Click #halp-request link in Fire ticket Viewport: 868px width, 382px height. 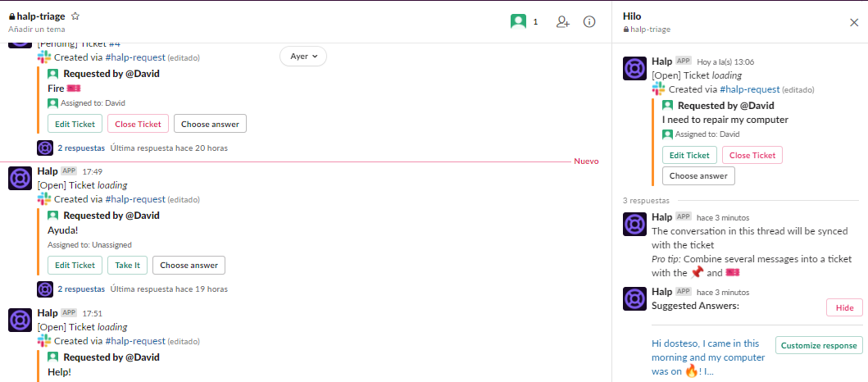click(x=135, y=57)
